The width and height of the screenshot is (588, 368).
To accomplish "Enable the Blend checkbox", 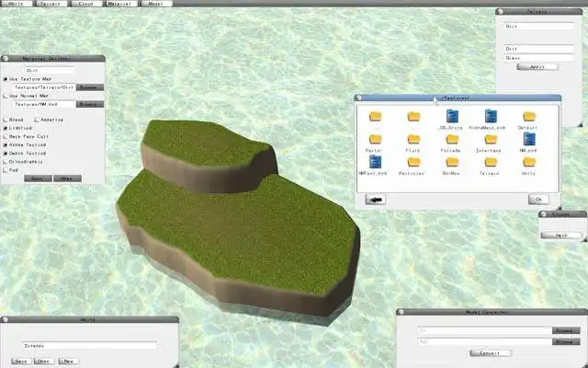I will [x=6, y=120].
